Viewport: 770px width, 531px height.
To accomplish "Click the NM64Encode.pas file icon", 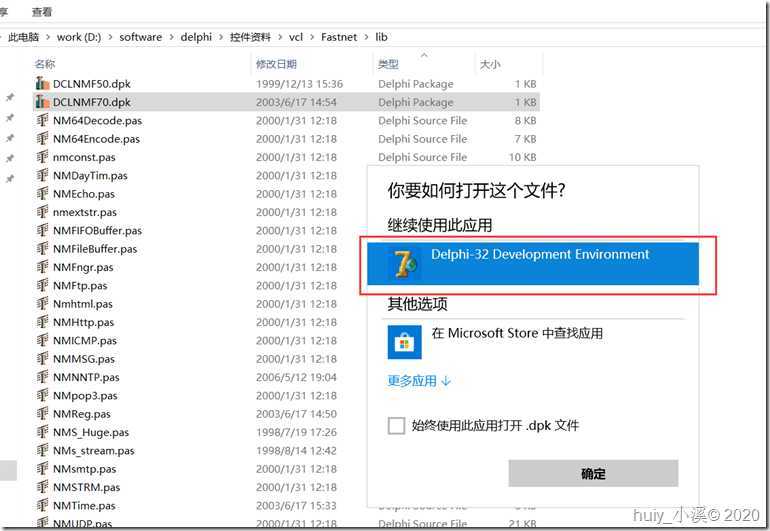I will tap(43, 139).
